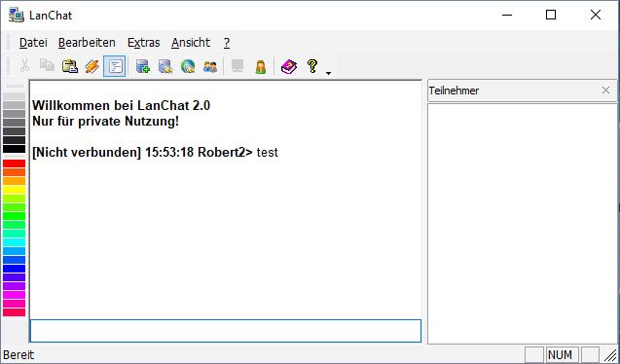This screenshot has height=364, width=620.
Task: Close the Teilnehmer panel
Action: pos(605,91)
